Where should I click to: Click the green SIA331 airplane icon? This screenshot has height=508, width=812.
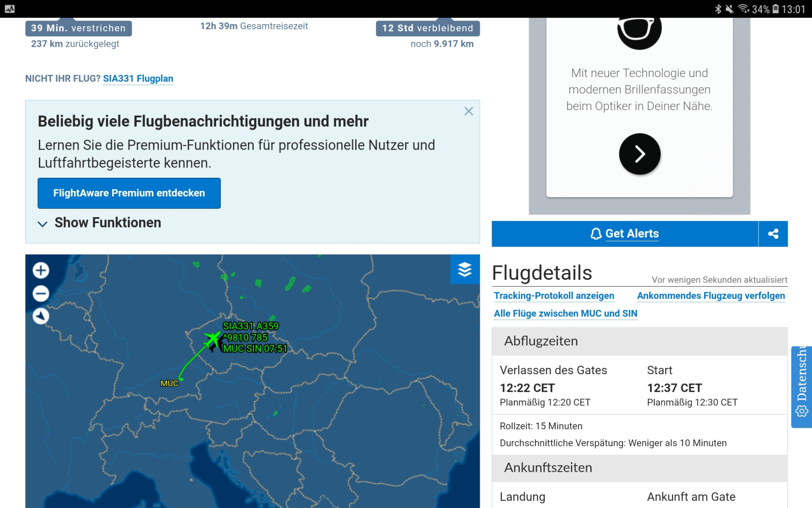pos(212,339)
